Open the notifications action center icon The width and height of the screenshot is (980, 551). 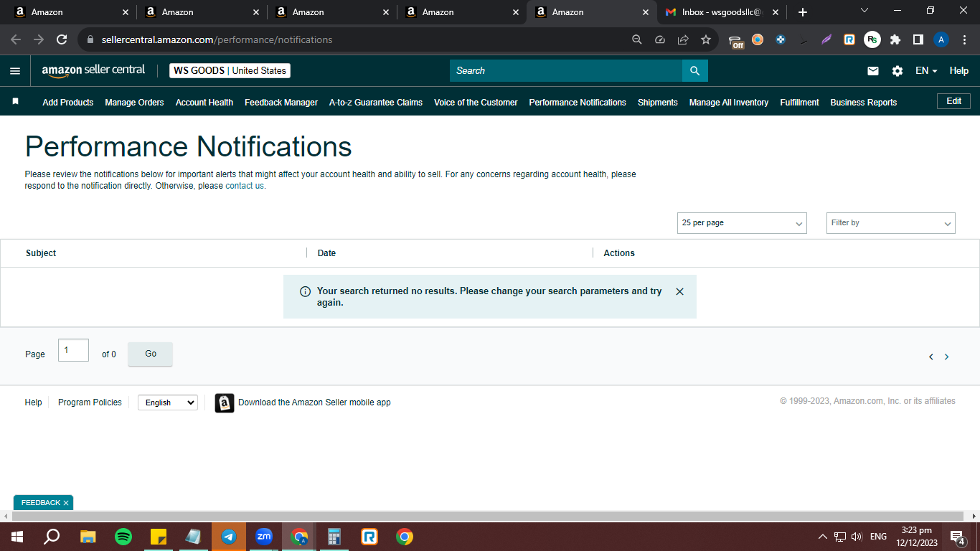(x=957, y=537)
